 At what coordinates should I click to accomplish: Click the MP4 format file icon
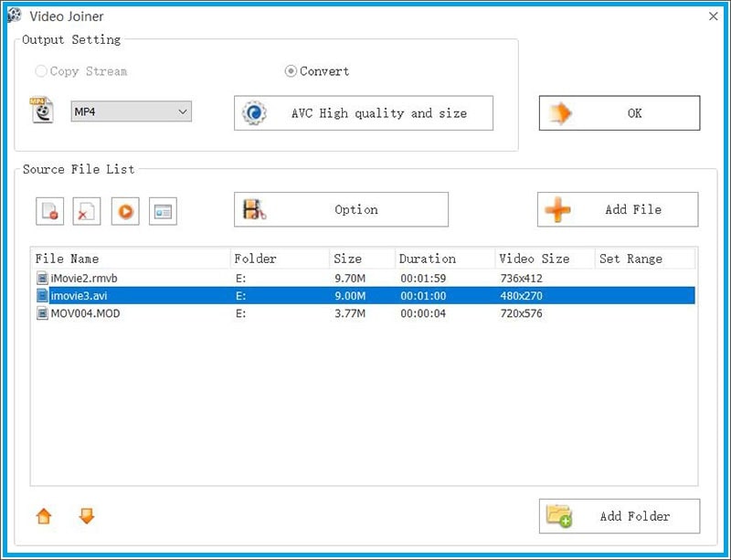coord(41,111)
